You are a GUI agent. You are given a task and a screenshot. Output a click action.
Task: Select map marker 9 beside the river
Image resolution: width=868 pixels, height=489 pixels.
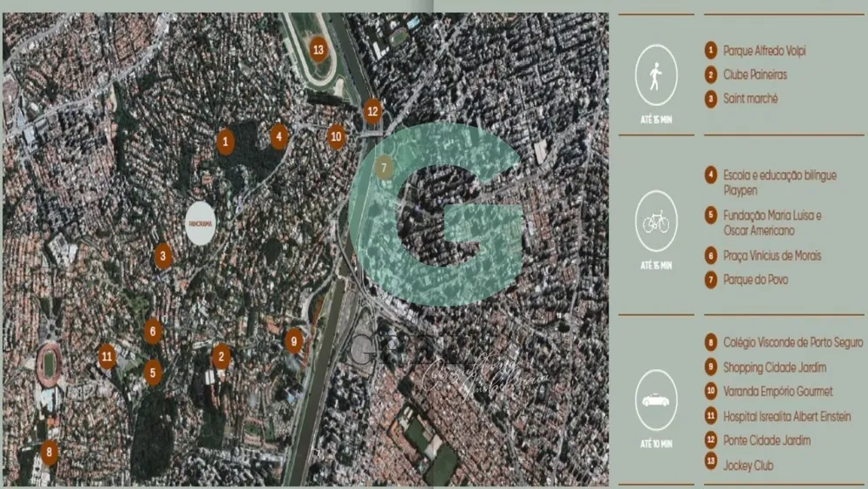tap(293, 341)
